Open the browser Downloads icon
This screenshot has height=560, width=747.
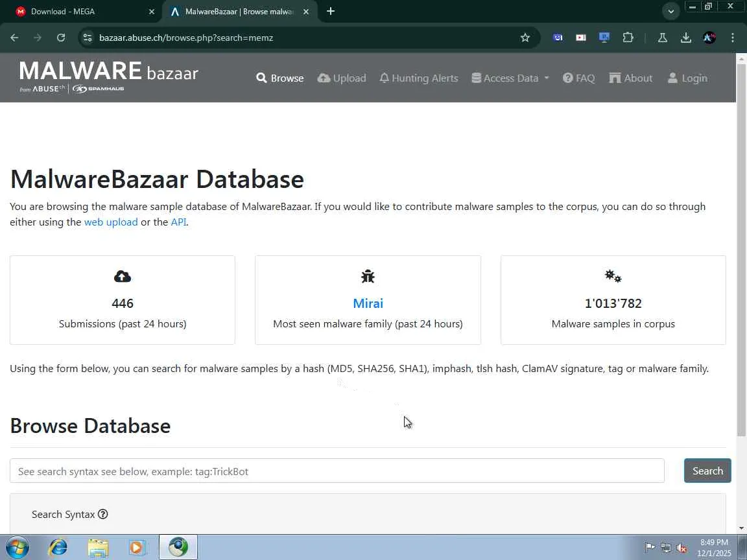coord(685,38)
